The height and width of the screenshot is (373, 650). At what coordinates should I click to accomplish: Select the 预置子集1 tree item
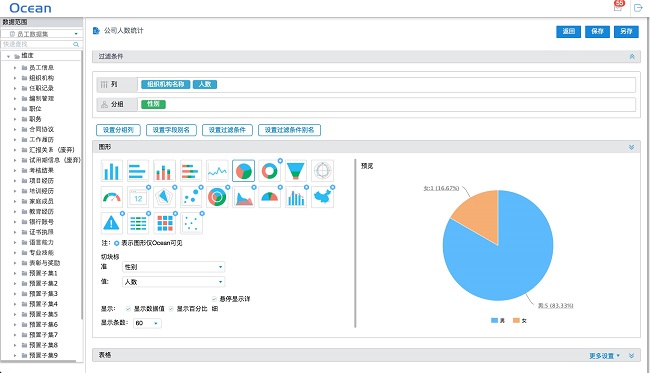tap(43, 273)
